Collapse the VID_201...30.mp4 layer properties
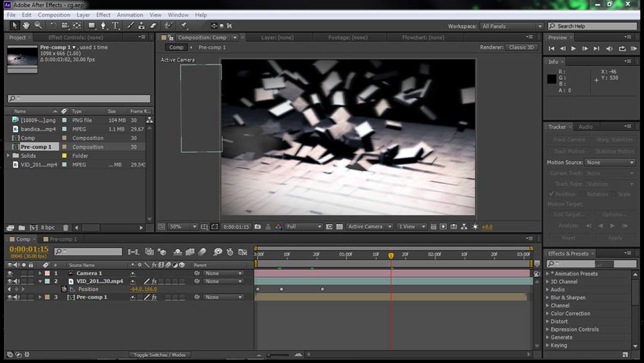Screen dimensions: 644x363 pos(40,281)
